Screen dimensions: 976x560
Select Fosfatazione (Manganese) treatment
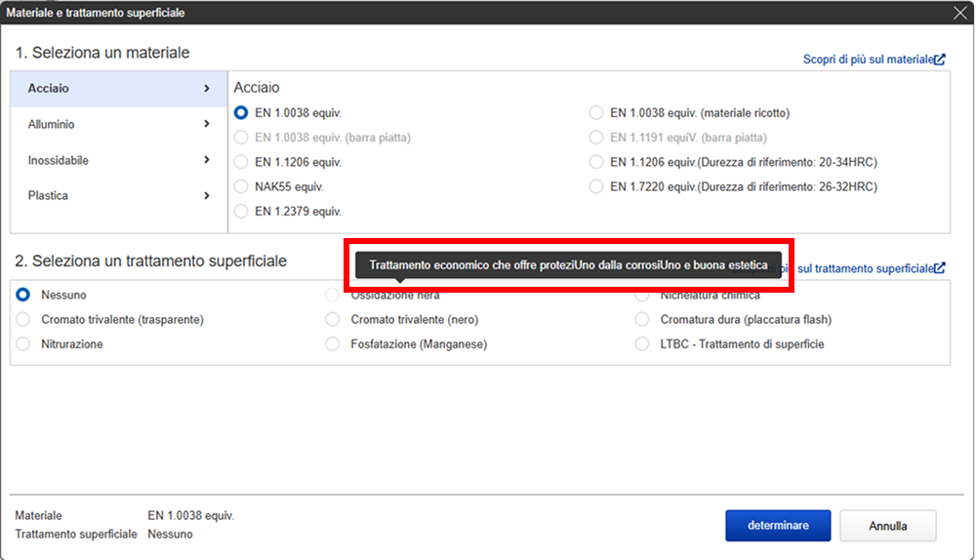(333, 344)
